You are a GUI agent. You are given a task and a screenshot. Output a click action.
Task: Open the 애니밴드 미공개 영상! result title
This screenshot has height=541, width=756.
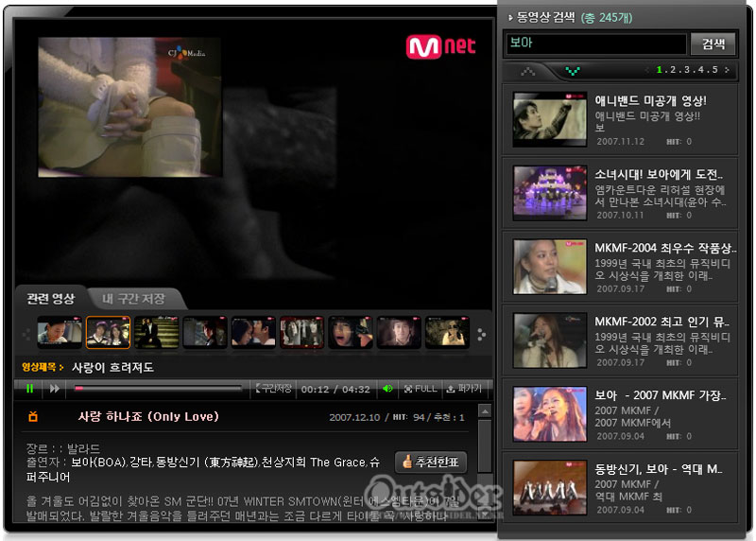click(x=650, y=101)
